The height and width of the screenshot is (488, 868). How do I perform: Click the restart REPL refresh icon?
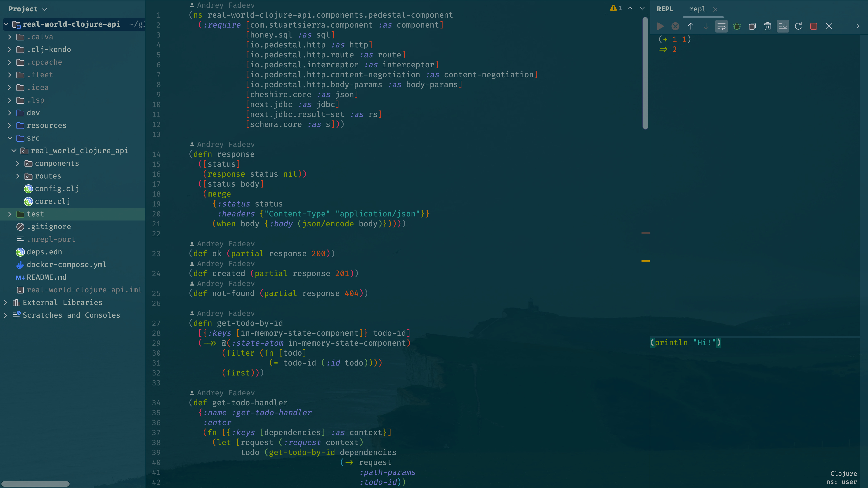pyautogui.click(x=798, y=26)
